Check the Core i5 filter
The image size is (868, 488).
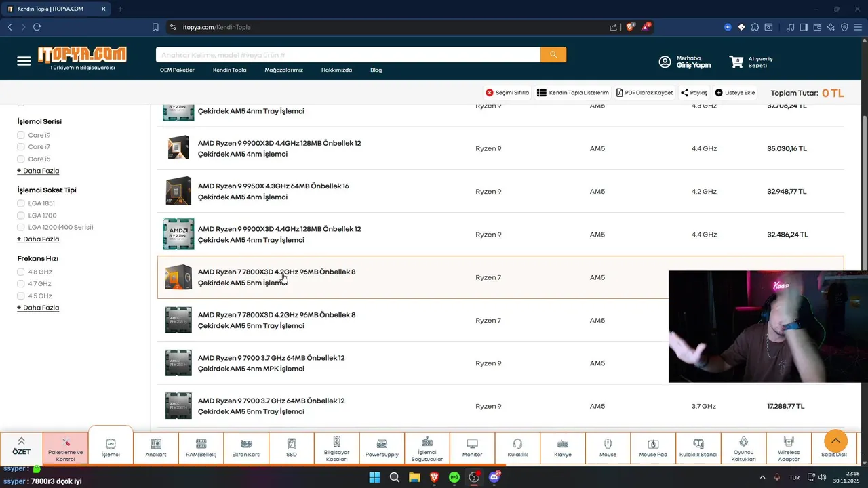pos(21,159)
